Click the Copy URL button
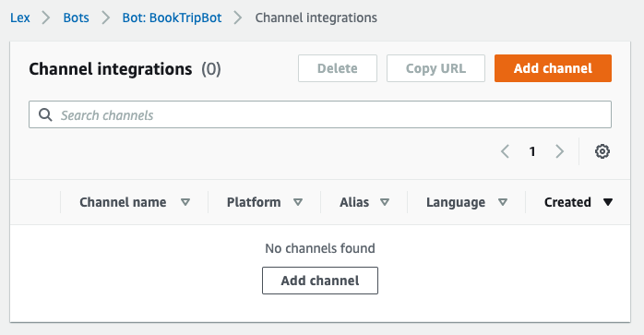 (435, 68)
